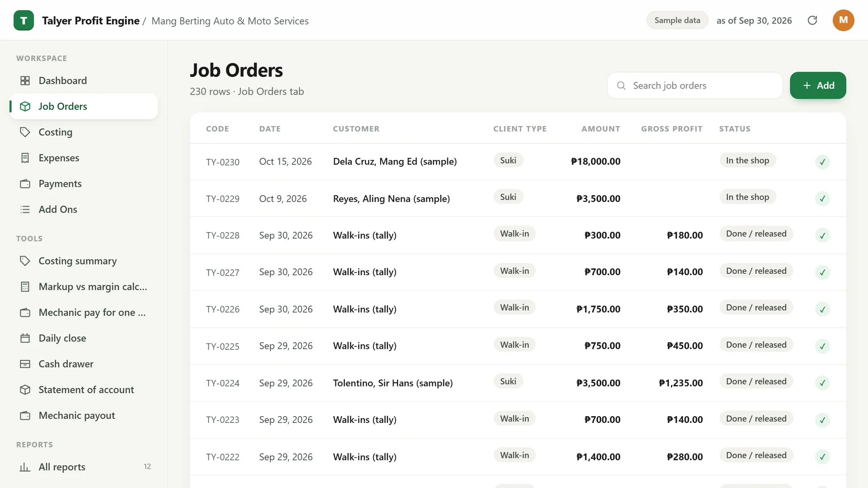Click the checkmark on row TY-0228
Image resolution: width=868 pixels, height=488 pixels.
[822, 235]
